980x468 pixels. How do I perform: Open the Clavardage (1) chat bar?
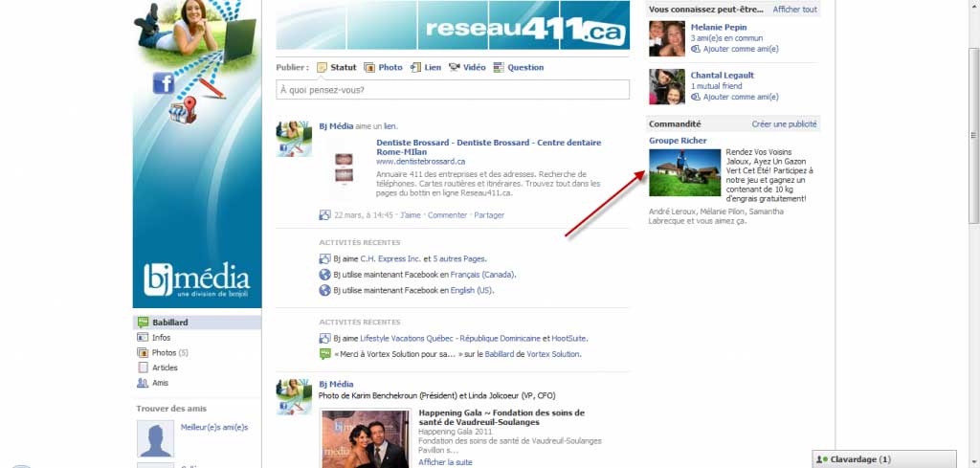point(883,459)
